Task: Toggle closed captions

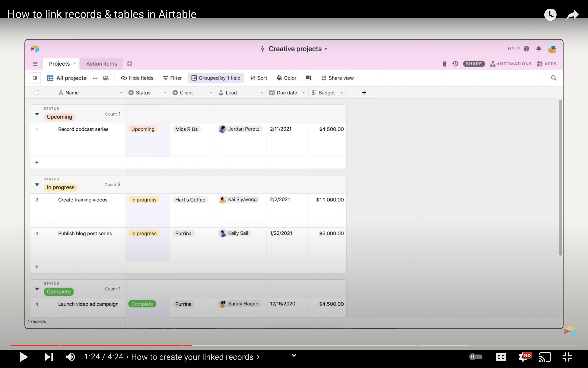Action: tap(501, 357)
